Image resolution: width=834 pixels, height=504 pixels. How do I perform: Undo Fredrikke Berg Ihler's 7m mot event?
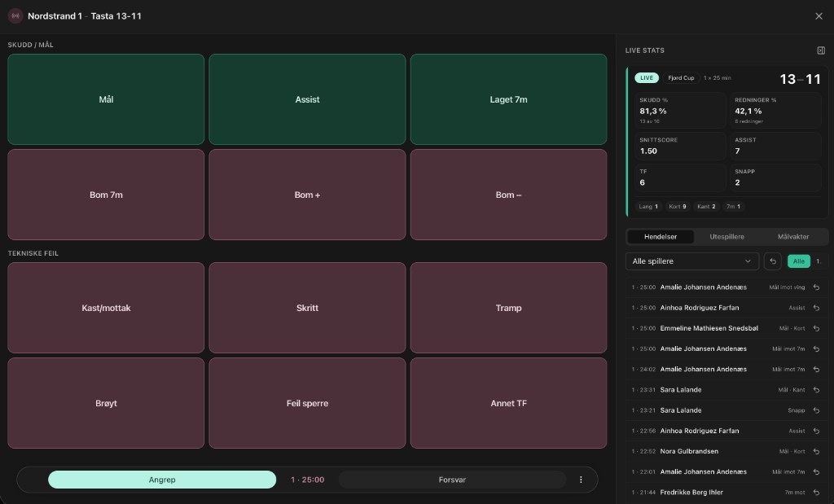pyautogui.click(x=816, y=493)
